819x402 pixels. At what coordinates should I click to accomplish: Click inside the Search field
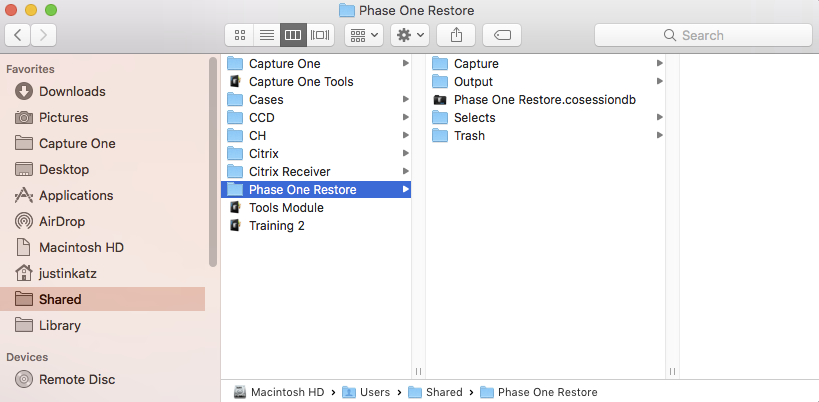click(703, 36)
